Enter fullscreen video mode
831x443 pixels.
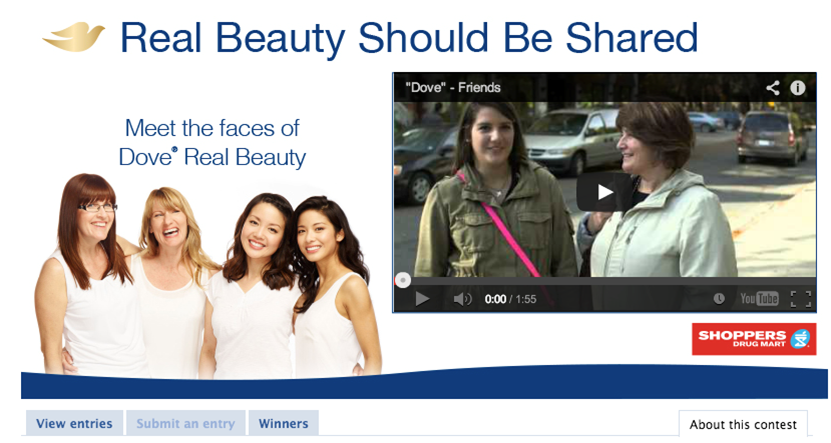(x=801, y=299)
